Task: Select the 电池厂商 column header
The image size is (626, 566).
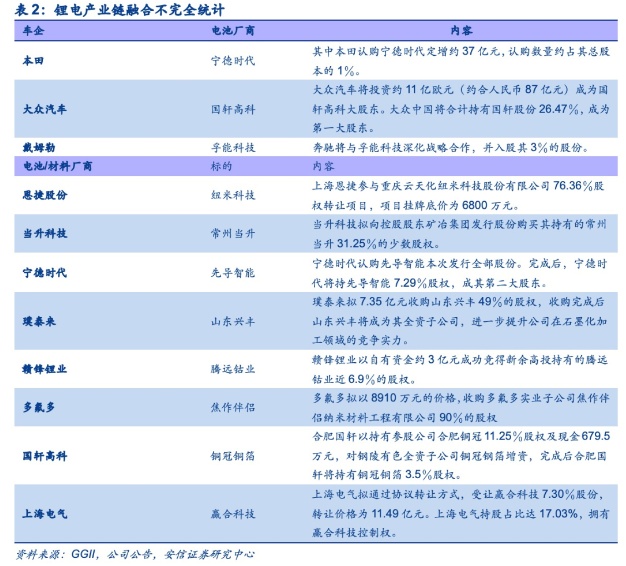Action: pos(233,31)
